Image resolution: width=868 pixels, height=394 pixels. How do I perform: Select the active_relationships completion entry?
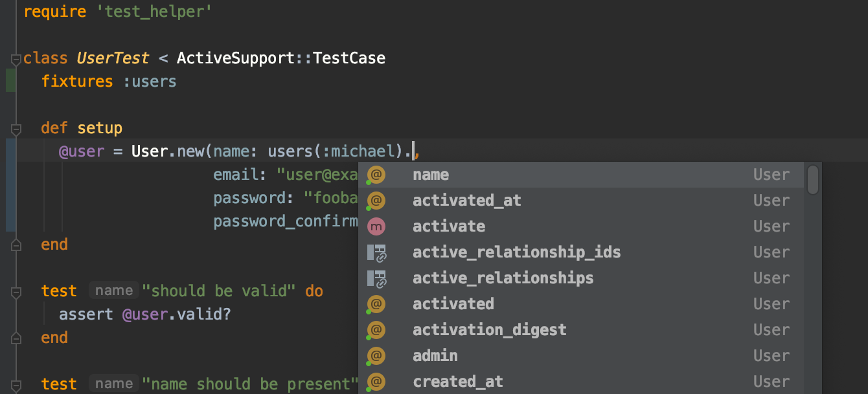[503, 278]
